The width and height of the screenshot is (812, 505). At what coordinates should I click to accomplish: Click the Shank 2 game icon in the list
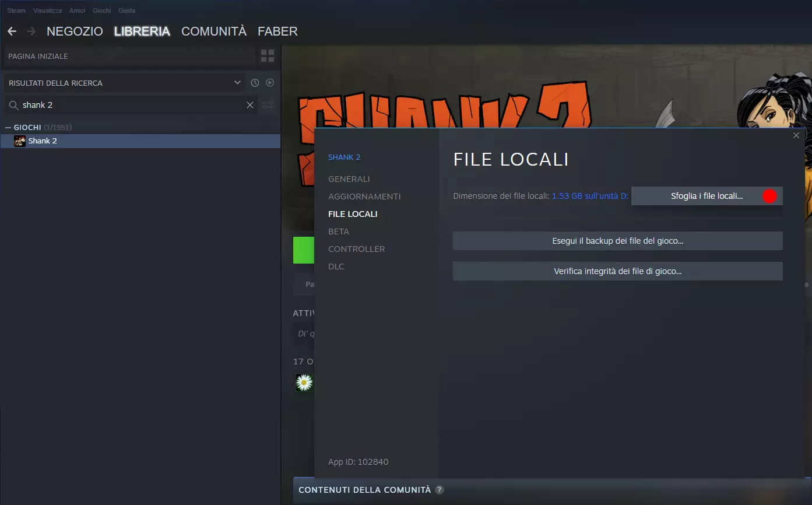tap(20, 141)
